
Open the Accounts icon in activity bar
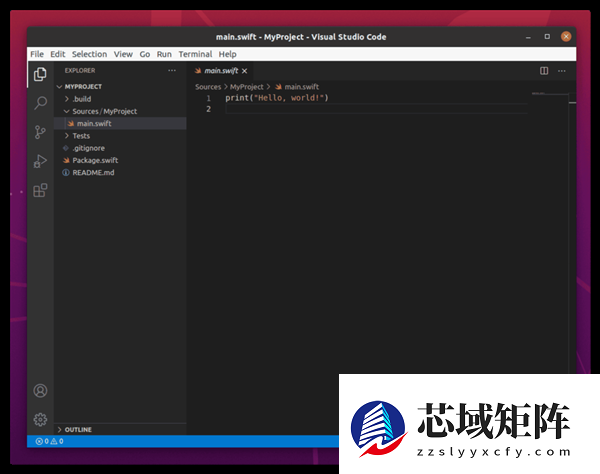[x=40, y=391]
